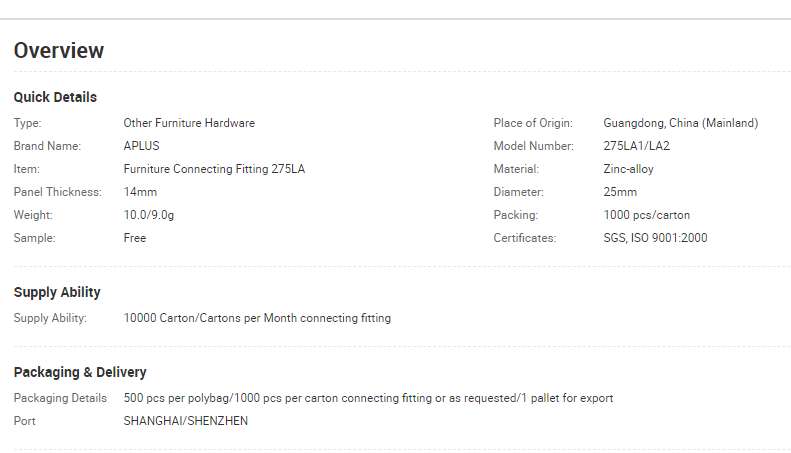
Task: Click the Zinc-alloy material value
Action: coord(628,169)
